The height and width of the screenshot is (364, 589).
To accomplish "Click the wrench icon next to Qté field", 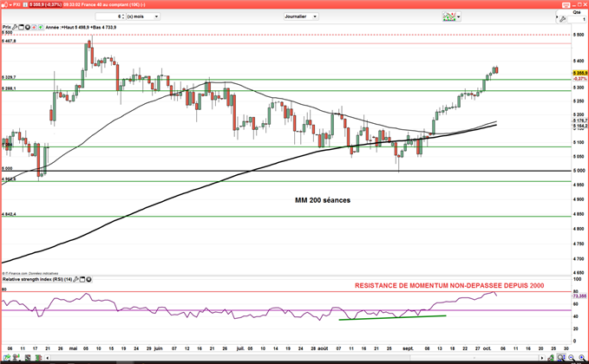I will pyautogui.click(x=562, y=19).
